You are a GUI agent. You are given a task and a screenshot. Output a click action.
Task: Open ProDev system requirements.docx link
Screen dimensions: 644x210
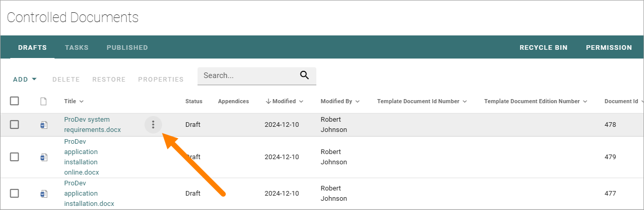[93, 125]
